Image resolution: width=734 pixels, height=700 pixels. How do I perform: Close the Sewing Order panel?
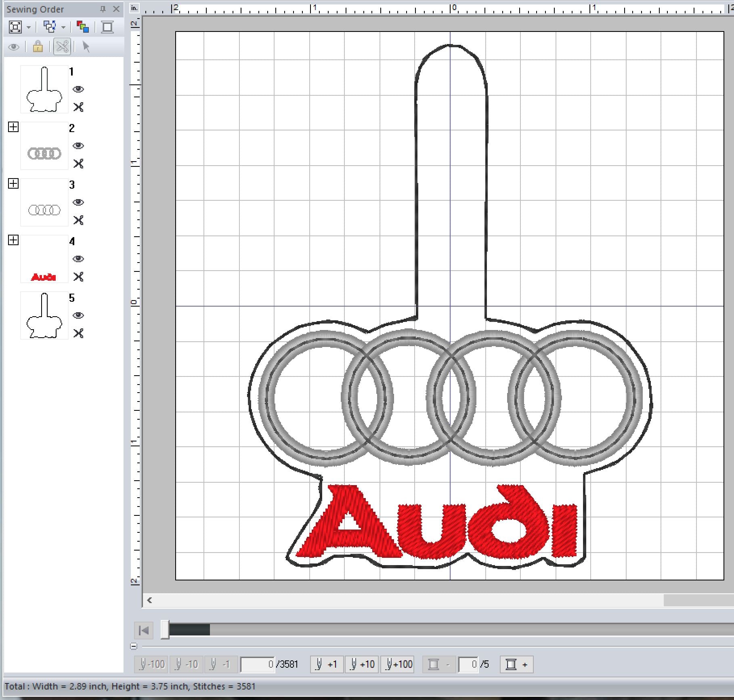(116, 9)
